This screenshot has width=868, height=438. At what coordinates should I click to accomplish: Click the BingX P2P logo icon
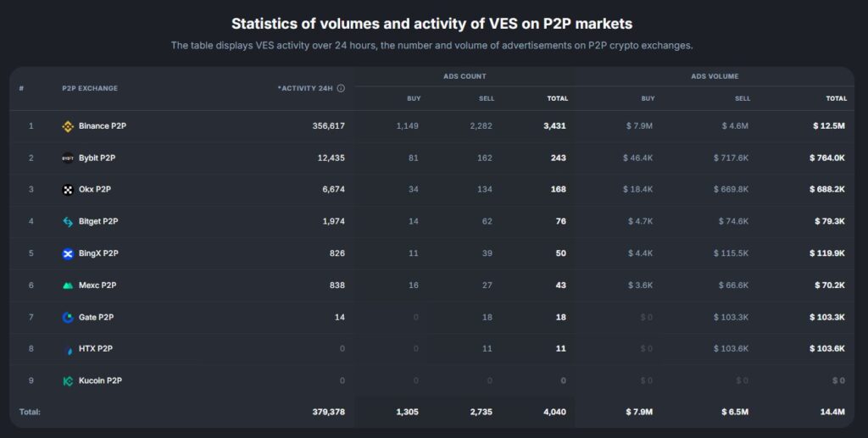[68, 254]
